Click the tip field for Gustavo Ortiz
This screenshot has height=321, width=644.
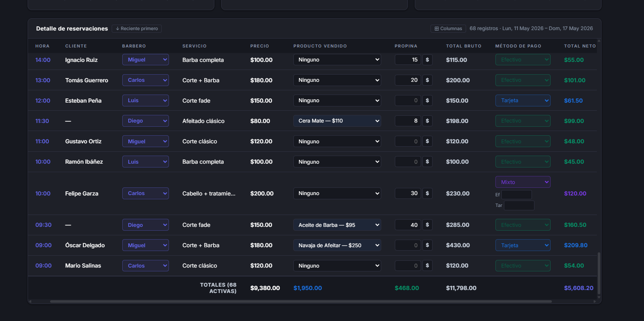(408, 141)
